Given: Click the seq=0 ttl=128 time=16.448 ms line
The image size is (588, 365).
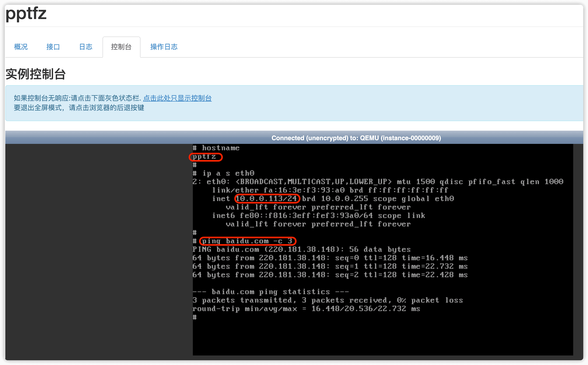Looking at the screenshot, I should [330, 258].
